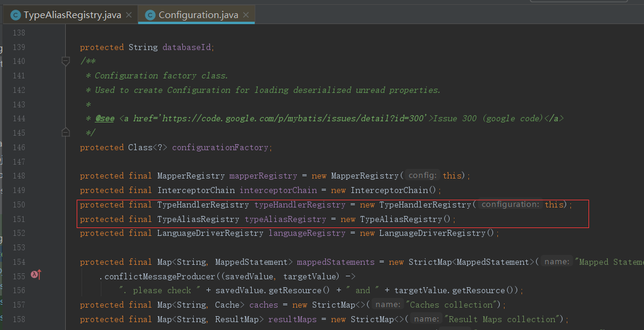This screenshot has width=644, height=330.
Task: Click new InterceptorChain() constructor call
Action: (384, 190)
